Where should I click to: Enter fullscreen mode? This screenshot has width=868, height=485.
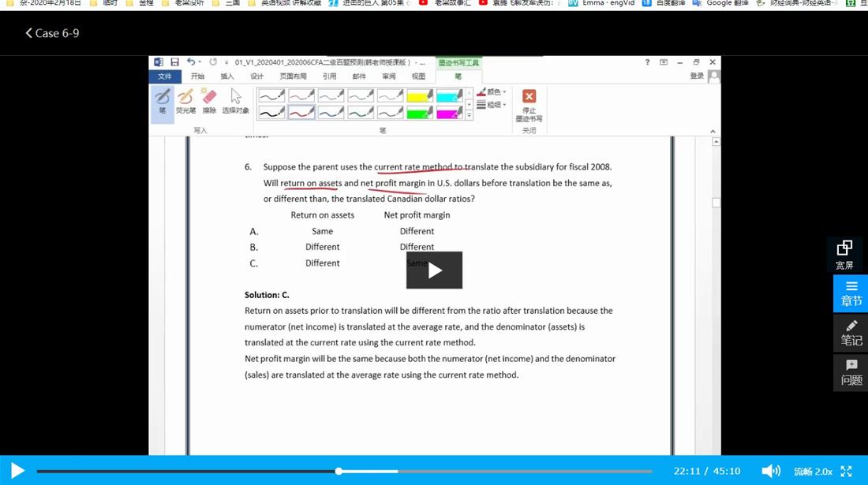coord(846,471)
